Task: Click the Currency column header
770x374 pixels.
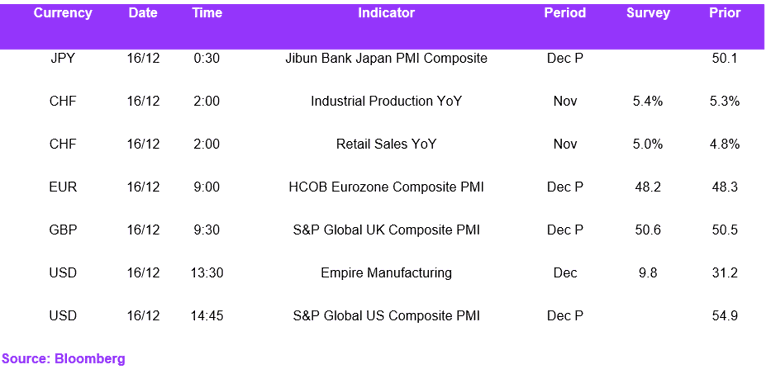Action: (x=63, y=13)
